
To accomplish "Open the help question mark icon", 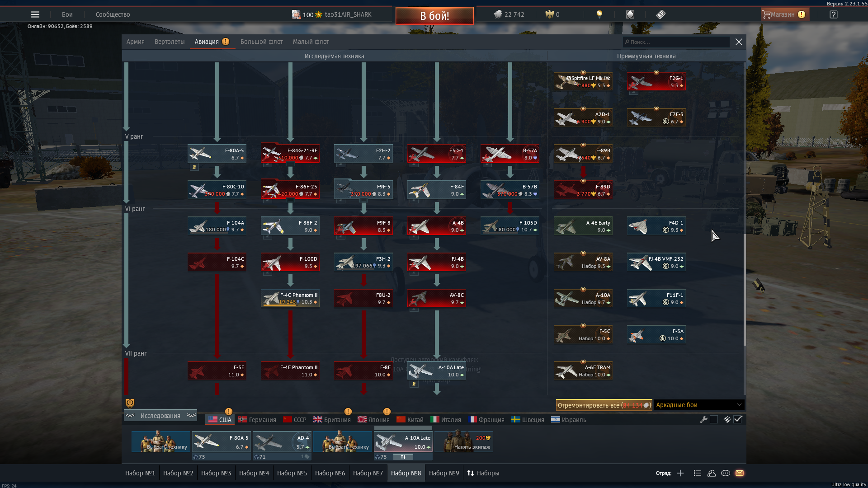I will point(834,14).
